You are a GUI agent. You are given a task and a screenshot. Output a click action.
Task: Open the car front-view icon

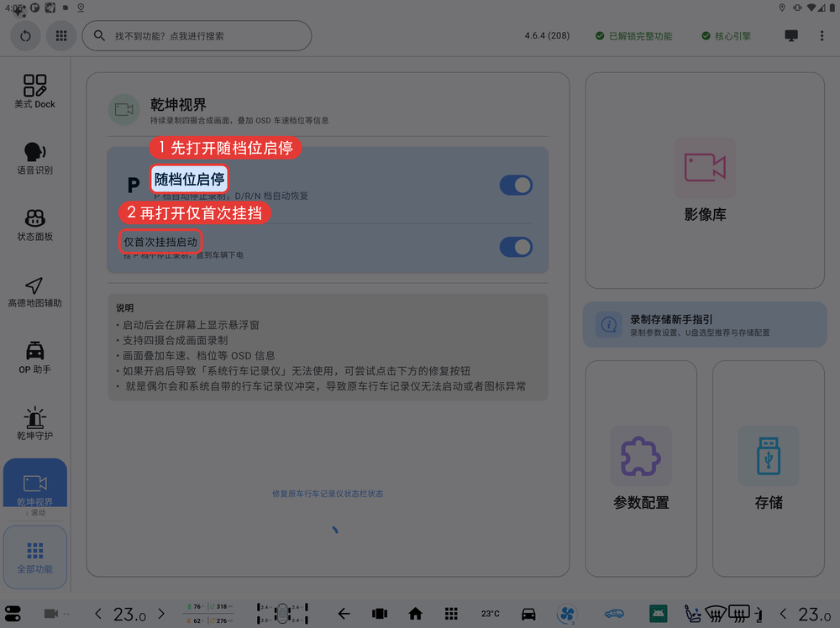pos(528,614)
